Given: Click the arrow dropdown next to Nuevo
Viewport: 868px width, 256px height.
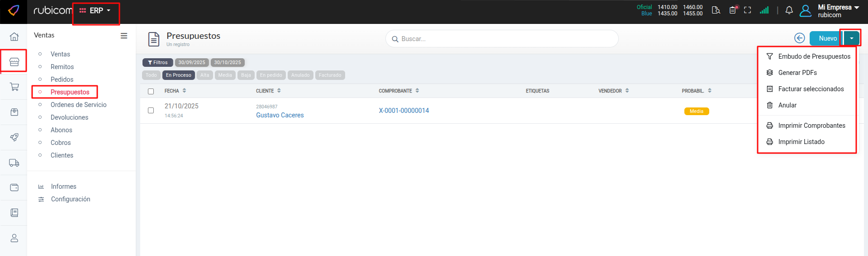Looking at the screenshot, I should coord(851,38).
